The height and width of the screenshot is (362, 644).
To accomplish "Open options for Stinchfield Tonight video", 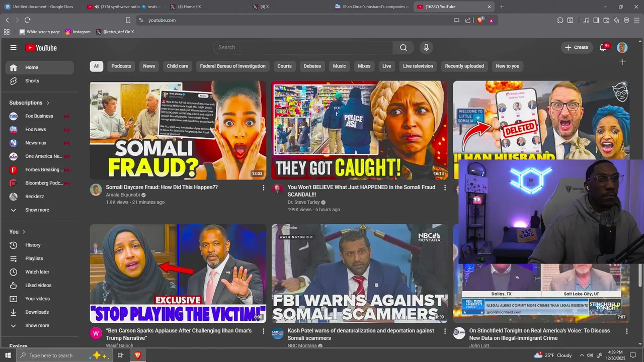I will tap(626, 331).
